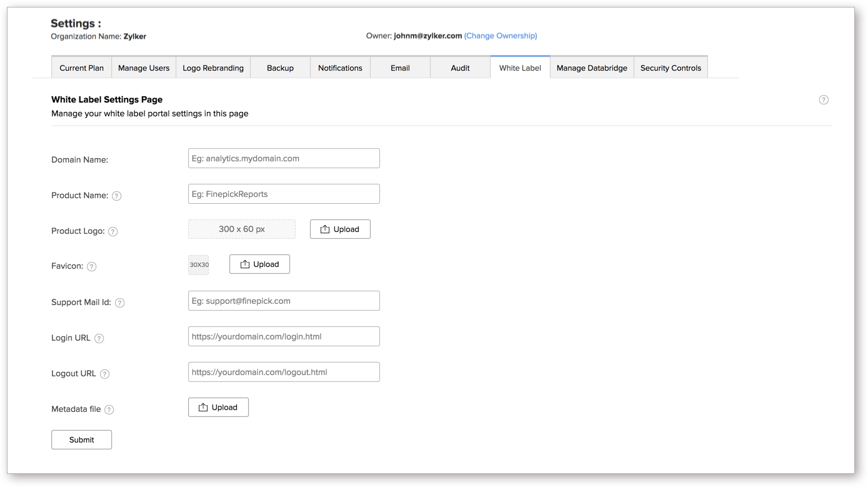The image size is (868, 487).
Task: Go to the Security Controls tab
Action: point(671,68)
